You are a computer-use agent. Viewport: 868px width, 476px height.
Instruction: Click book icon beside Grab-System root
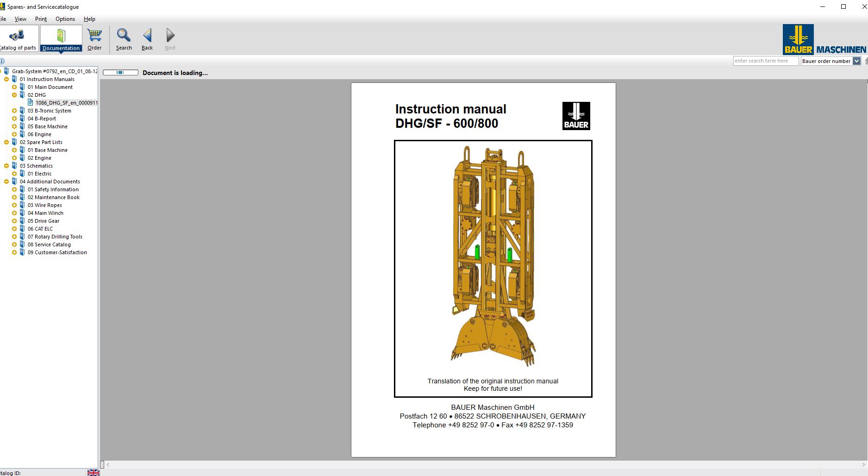point(6,71)
